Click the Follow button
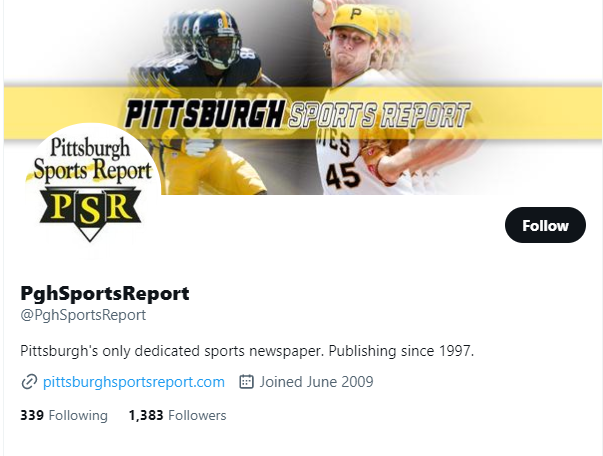The image size is (603, 456). pos(545,225)
